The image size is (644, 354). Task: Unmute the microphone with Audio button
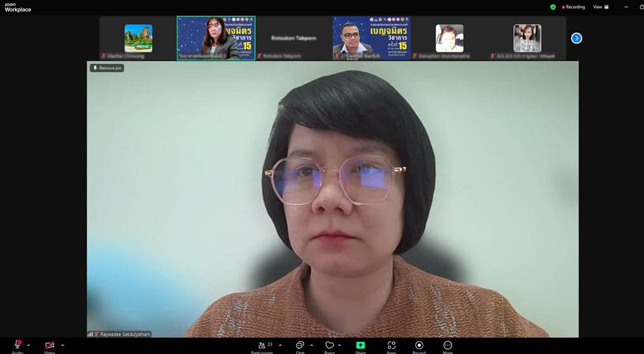18,345
